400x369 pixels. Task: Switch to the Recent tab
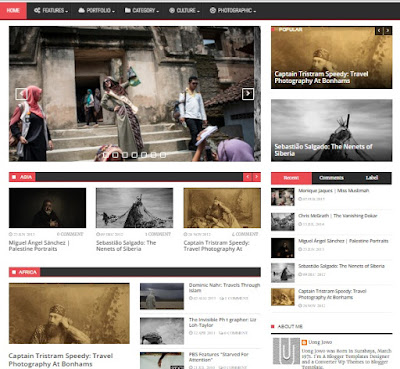(291, 178)
